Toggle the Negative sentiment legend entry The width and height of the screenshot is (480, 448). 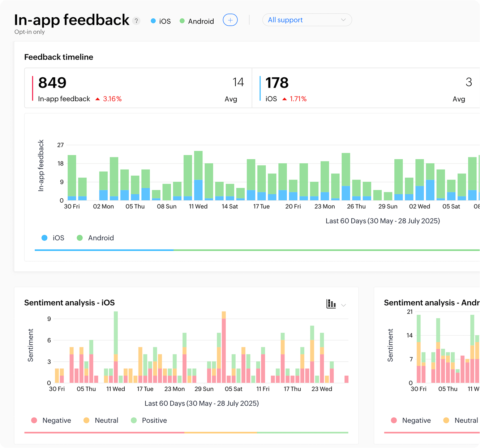click(x=34, y=420)
